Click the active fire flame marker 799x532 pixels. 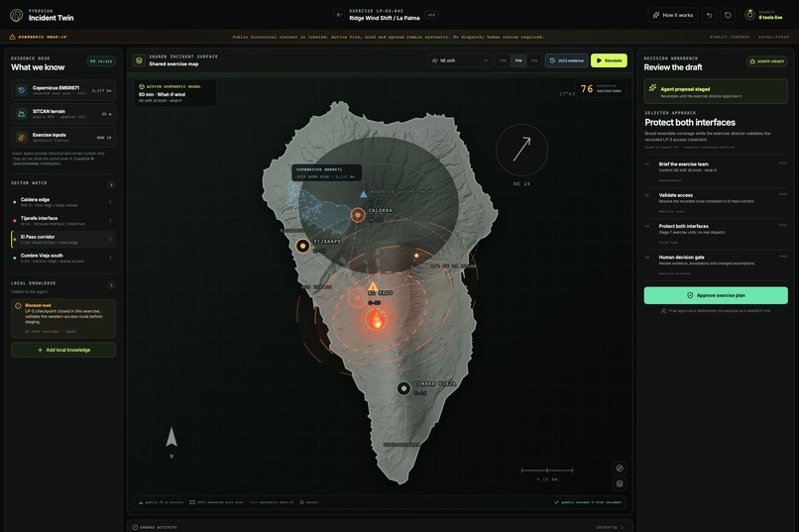pyautogui.click(x=376, y=320)
